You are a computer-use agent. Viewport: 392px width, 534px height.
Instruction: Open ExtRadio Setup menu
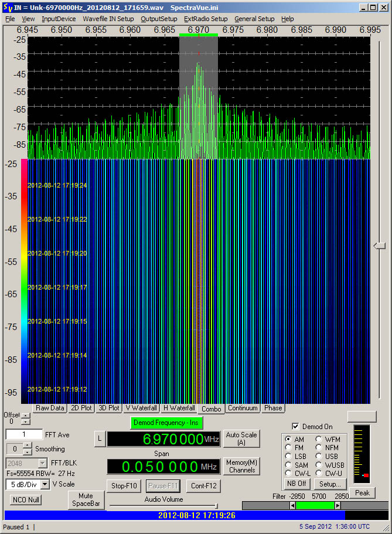[206, 19]
